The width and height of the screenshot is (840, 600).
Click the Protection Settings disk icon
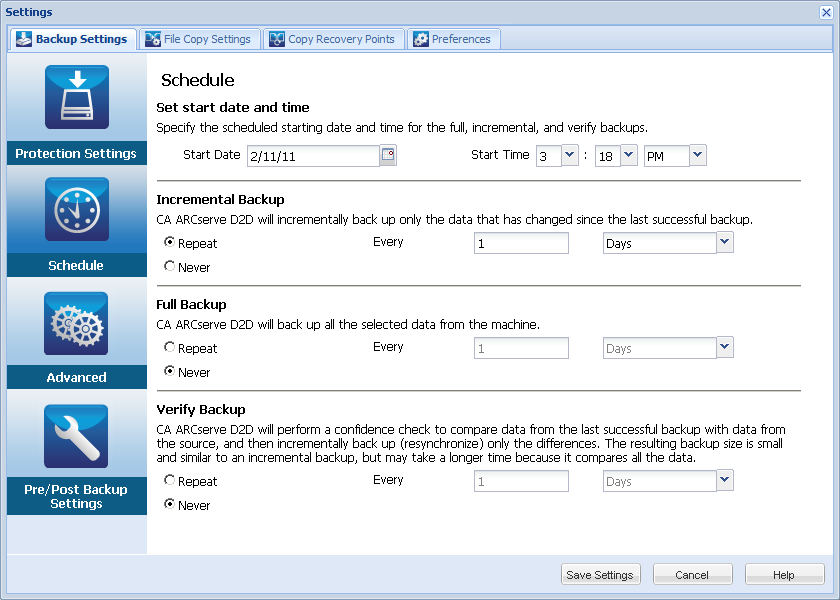click(76, 97)
